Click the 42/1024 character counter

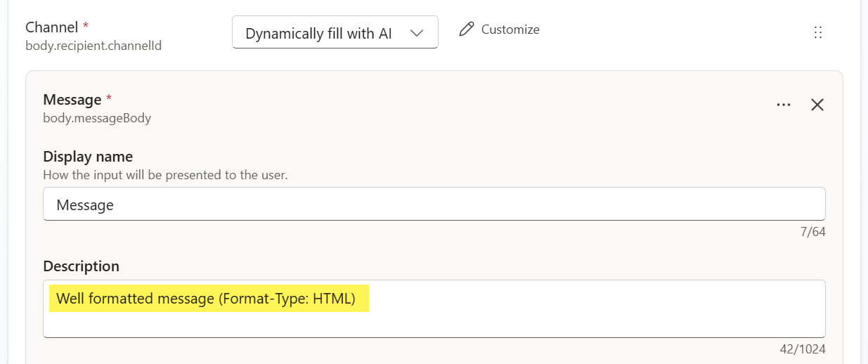tap(802, 349)
